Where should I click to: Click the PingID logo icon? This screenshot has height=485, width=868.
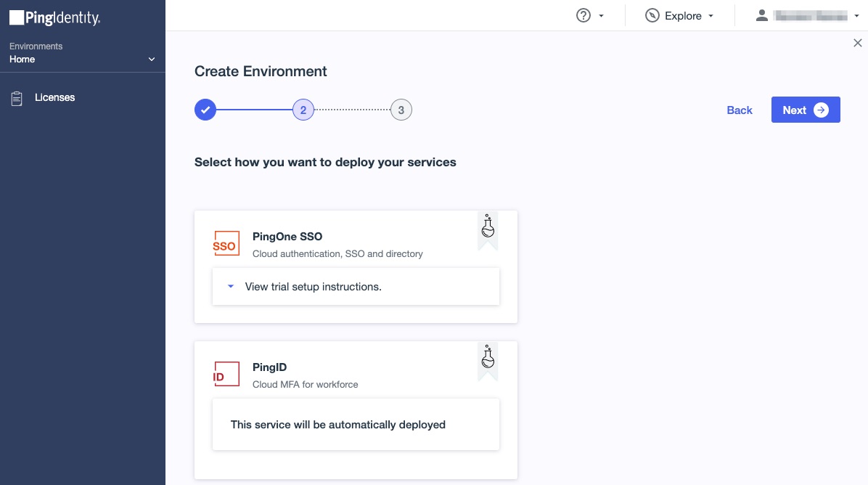225,375
